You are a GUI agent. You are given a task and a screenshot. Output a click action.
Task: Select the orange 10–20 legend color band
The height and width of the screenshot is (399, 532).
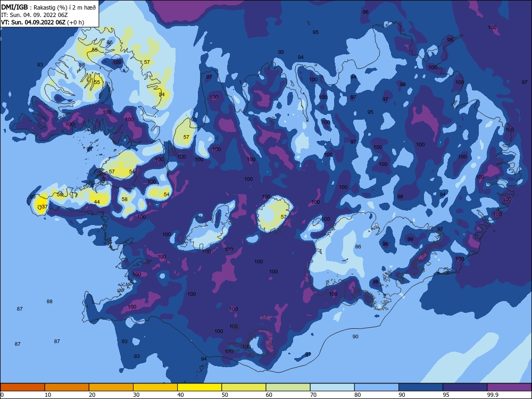click(67, 387)
